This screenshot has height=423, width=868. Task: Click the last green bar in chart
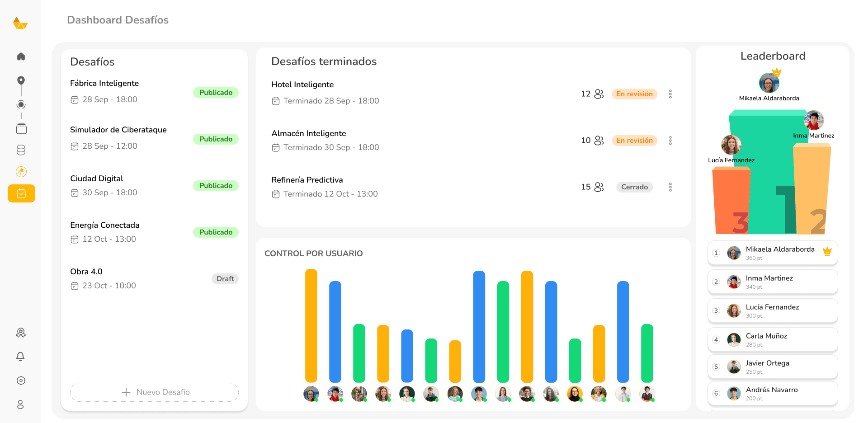647,353
